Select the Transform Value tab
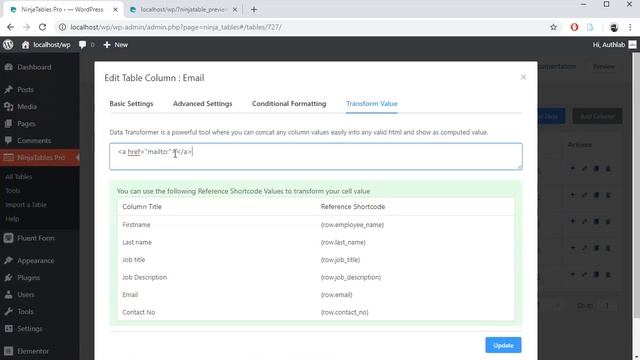640x360 pixels. coord(371,104)
